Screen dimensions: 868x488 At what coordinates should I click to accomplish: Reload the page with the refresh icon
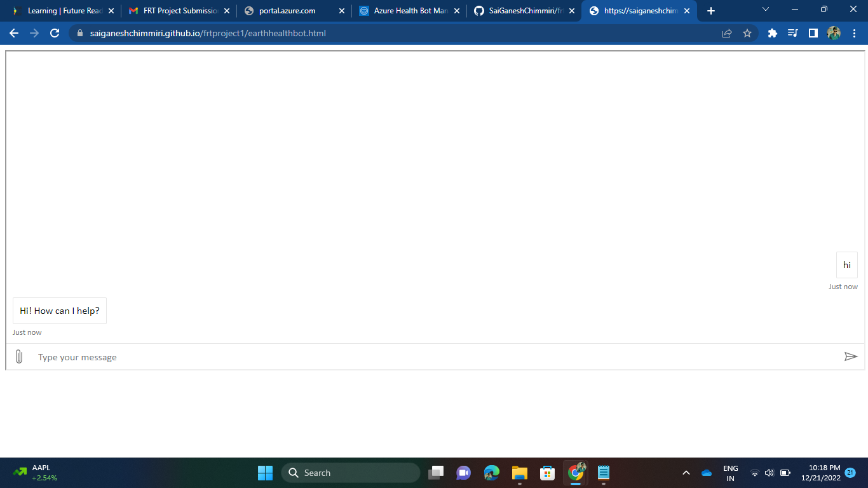coord(55,33)
